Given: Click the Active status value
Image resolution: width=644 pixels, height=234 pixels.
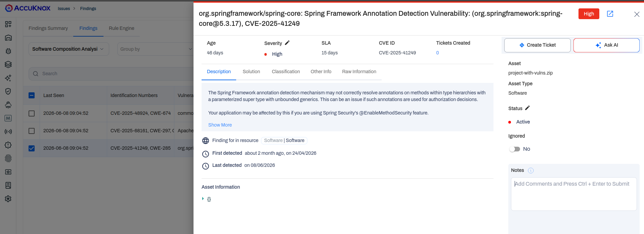Looking at the screenshot, I should coord(523,122).
